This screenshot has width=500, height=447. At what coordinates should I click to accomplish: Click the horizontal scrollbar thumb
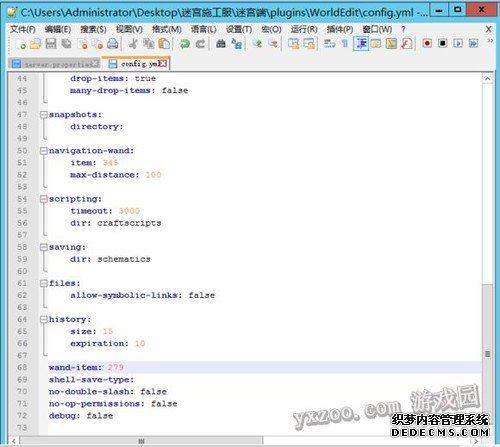(x=141, y=441)
